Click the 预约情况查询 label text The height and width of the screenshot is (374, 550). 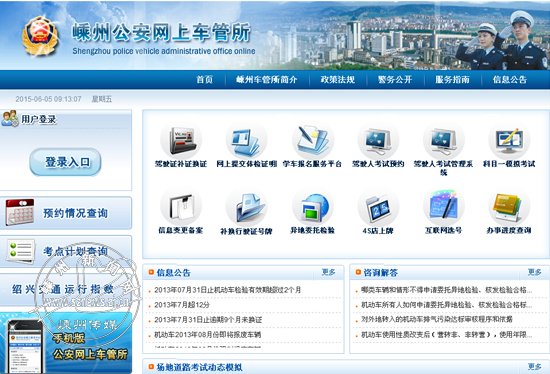pyautogui.click(x=75, y=213)
